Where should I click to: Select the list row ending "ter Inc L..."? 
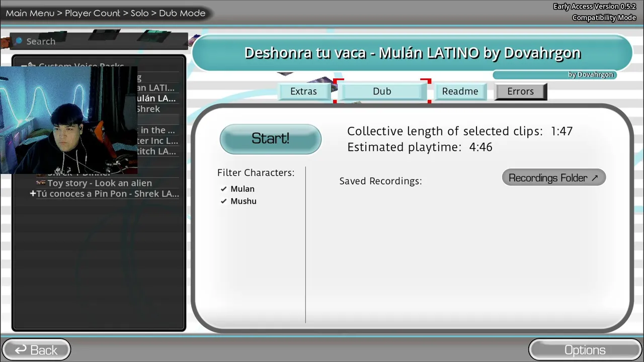pos(157,141)
